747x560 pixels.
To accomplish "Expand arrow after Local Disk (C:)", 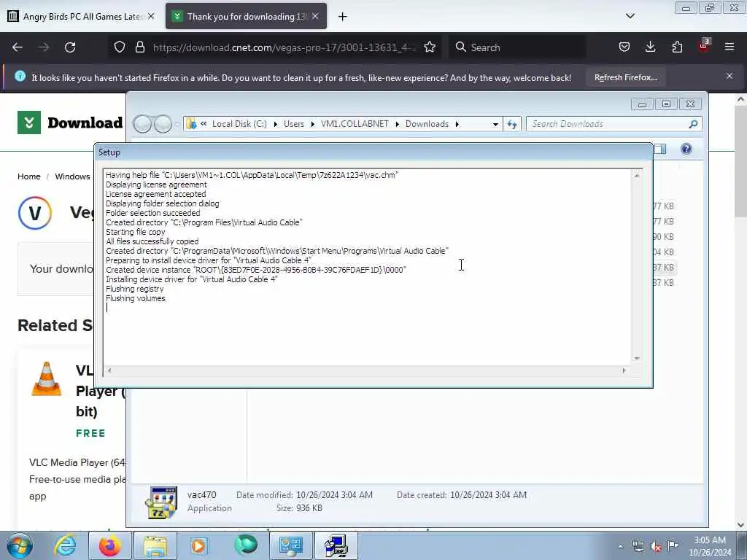I will [275, 124].
